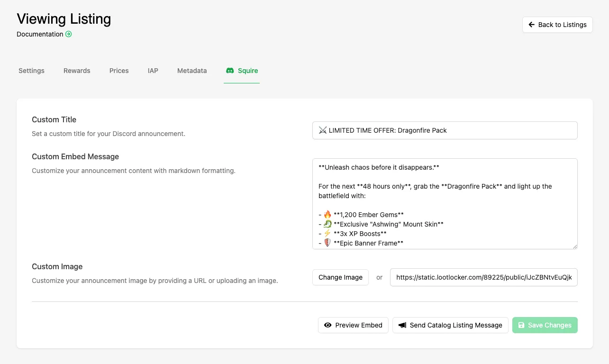Click the Save Changes button
The image size is (609, 364).
tap(545, 325)
